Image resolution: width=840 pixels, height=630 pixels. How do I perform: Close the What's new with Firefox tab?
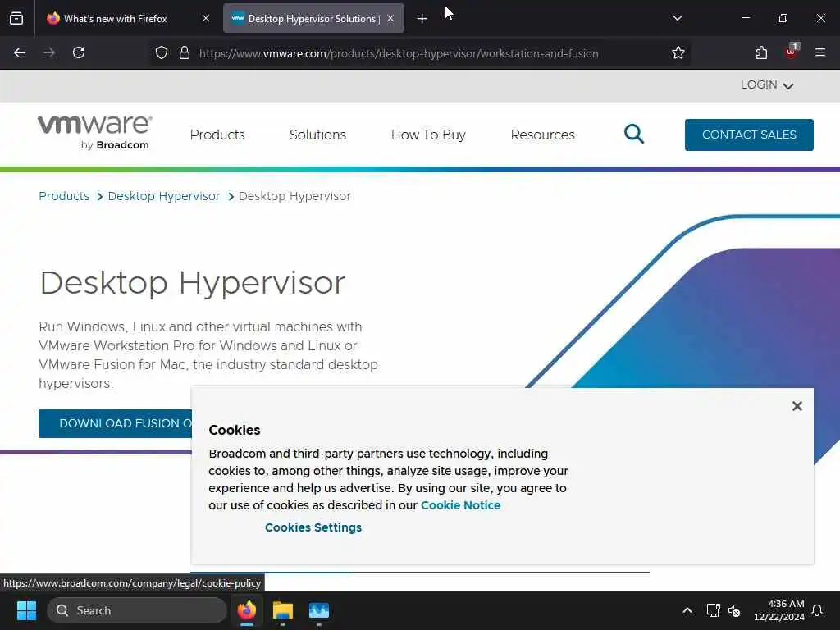pyautogui.click(x=206, y=18)
